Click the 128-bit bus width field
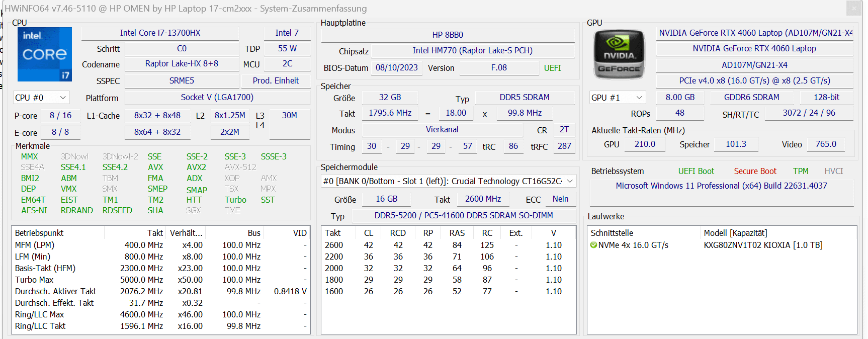Viewport: 868px width, 339px height. click(826, 97)
